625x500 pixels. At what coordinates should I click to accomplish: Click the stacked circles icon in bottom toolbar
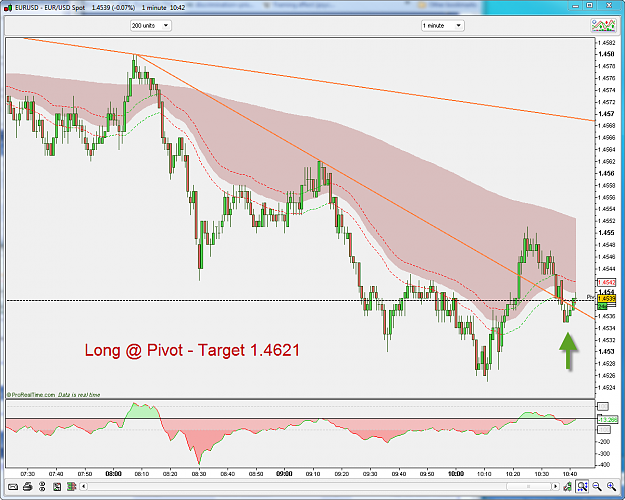point(42,486)
